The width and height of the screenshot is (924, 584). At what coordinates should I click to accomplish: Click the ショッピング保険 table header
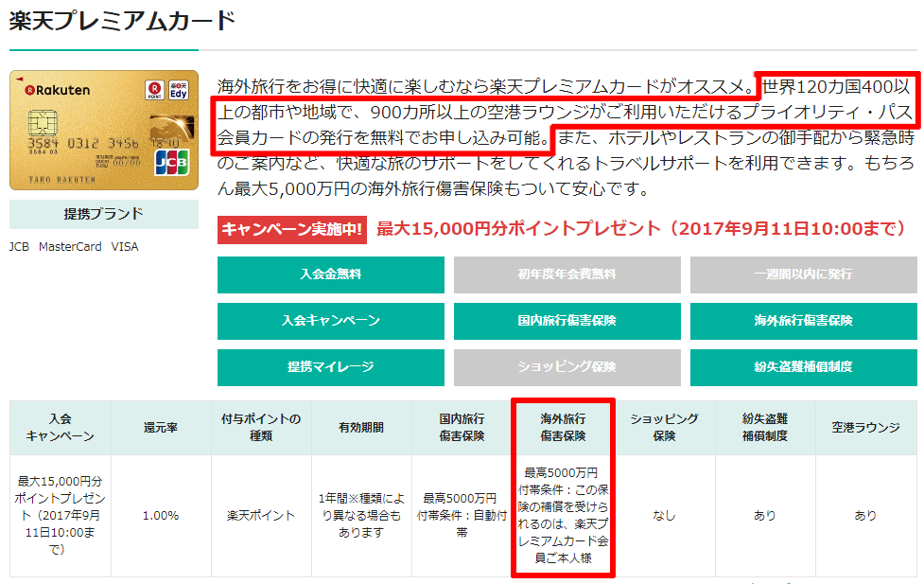(x=664, y=428)
